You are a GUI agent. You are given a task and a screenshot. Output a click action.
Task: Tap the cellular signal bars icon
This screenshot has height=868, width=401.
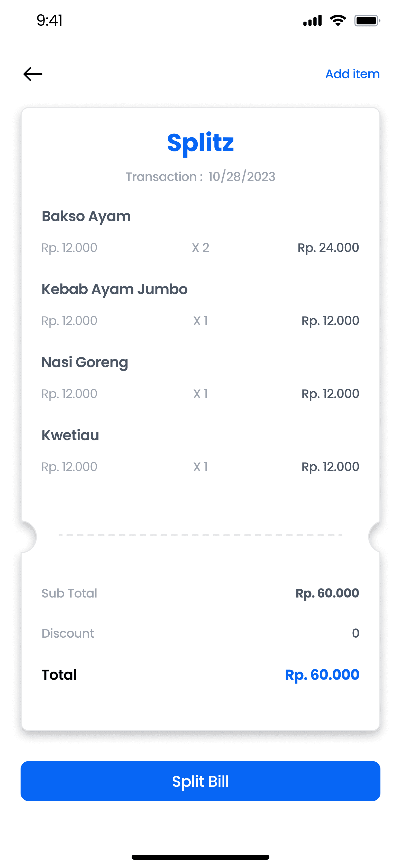coord(312,21)
